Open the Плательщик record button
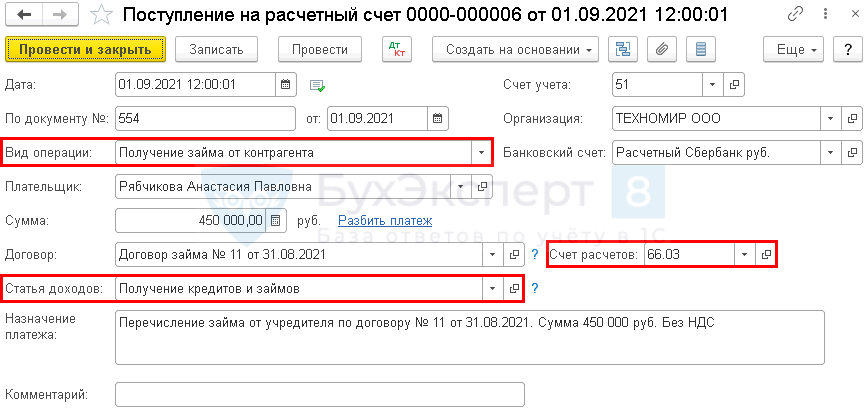This screenshot has width=866, height=412. (x=481, y=187)
